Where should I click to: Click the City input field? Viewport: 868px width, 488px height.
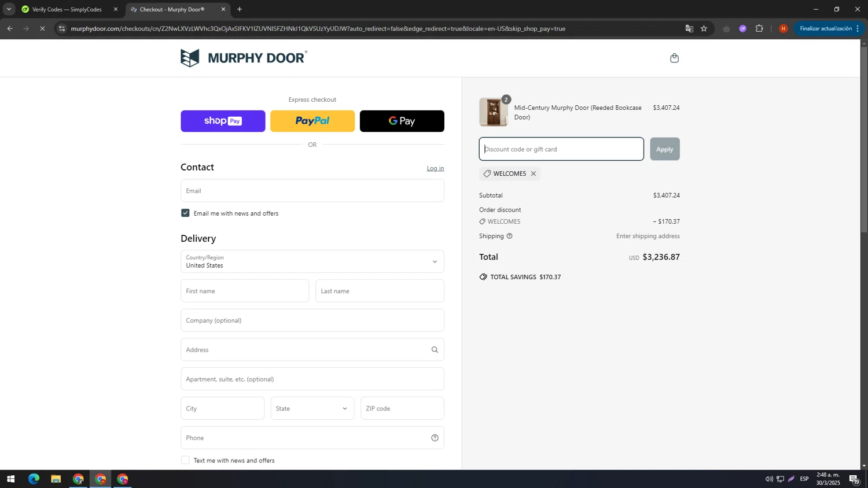click(x=222, y=408)
